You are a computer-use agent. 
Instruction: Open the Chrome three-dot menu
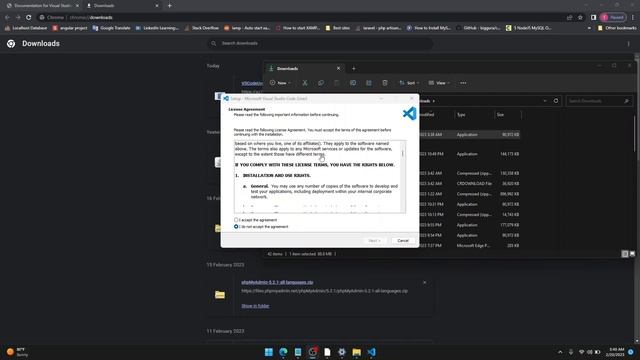click(x=633, y=18)
